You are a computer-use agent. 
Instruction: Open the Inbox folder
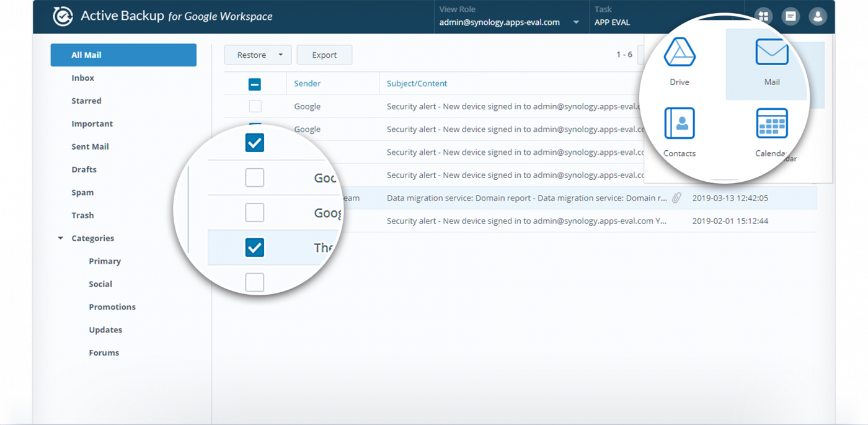pos(82,78)
